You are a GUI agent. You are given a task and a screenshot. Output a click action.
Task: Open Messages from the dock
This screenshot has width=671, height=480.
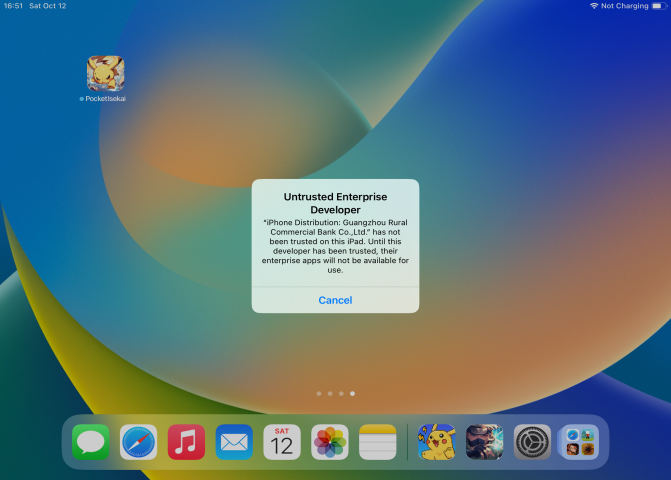pos(91,442)
